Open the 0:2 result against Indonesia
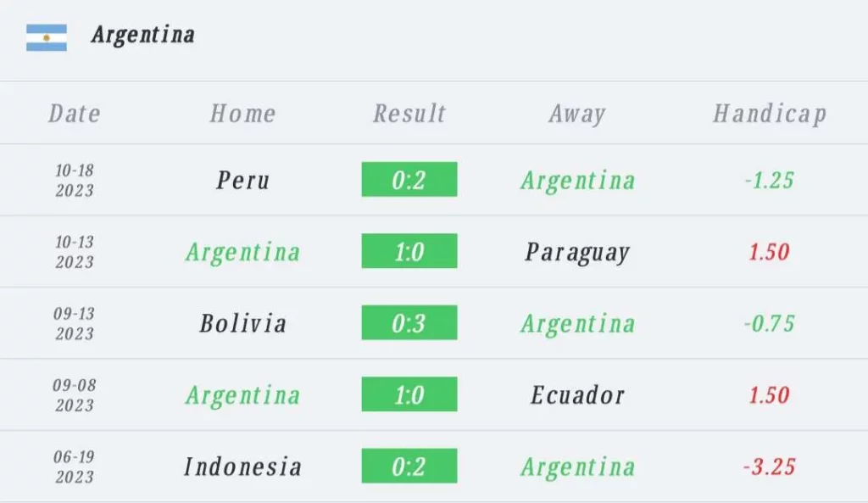This screenshot has width=868, height=503. click(409, 466)
